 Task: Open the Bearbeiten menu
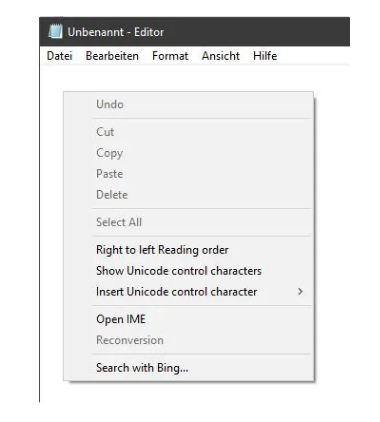(112, 56)
